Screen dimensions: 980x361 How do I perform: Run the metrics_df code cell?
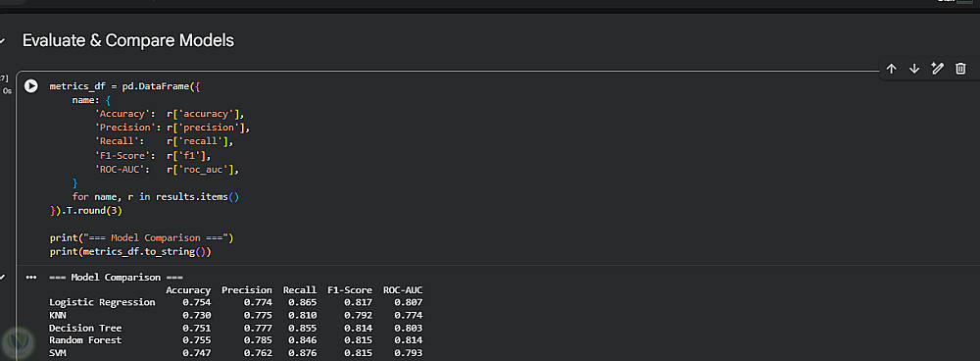pyautogui.click(x=31, y=86)
